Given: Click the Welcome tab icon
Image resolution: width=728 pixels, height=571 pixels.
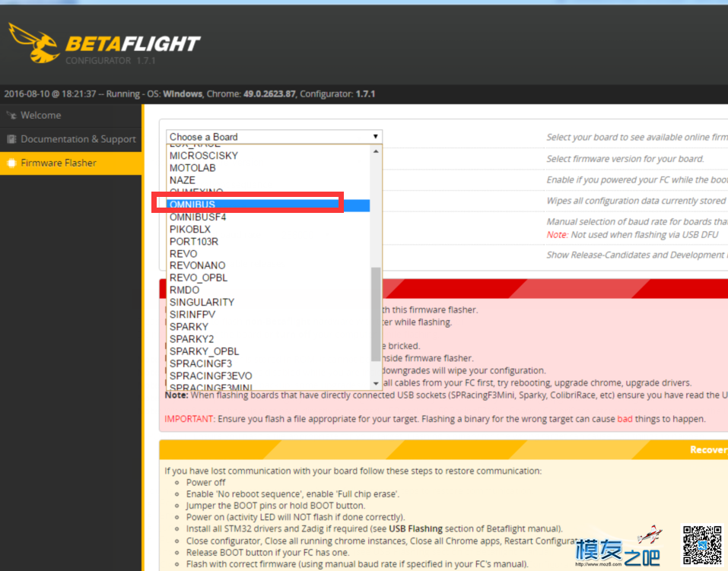Looking at the screenshot, I should click(x=11, y=115).
